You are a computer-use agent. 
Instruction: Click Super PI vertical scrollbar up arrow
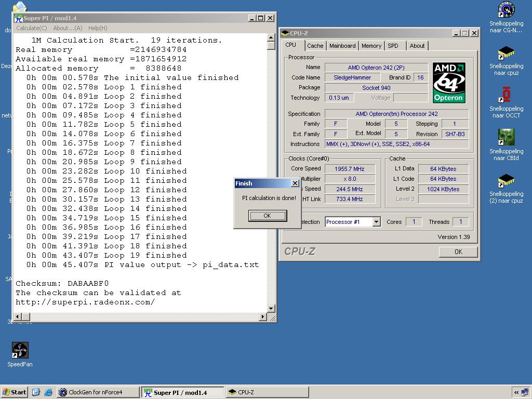point(271,37)
